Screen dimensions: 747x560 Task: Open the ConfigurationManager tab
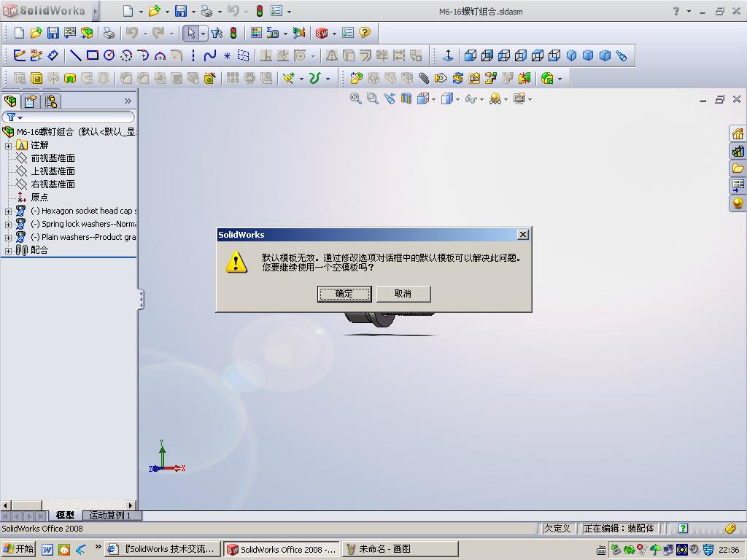52,101
